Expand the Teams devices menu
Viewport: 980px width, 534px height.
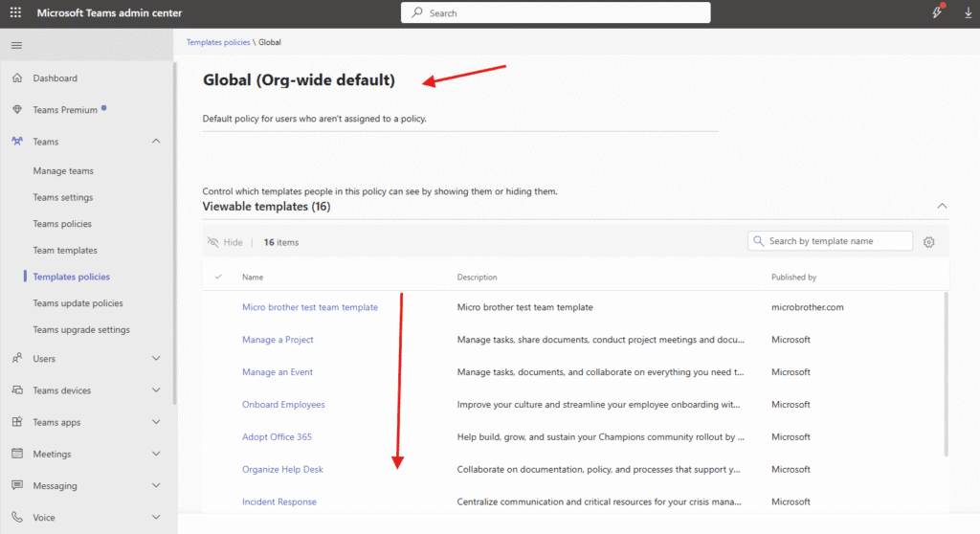tap(156, 390)
